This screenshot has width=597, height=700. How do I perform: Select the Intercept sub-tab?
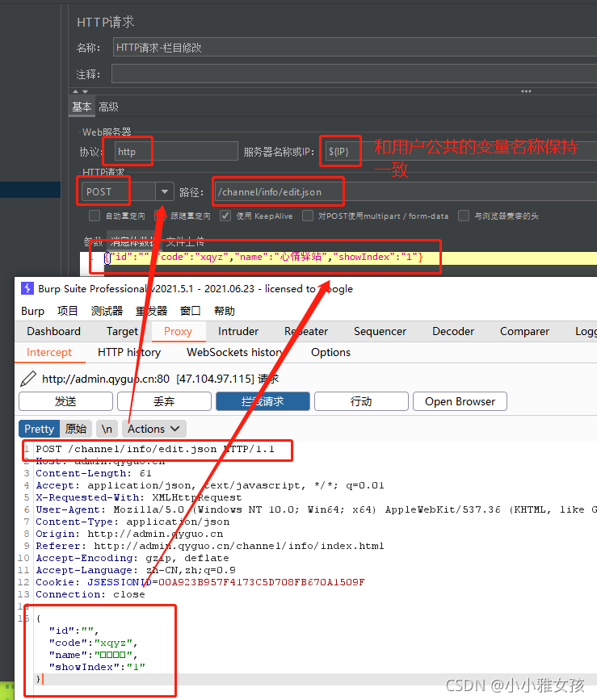tap(49, 352)
